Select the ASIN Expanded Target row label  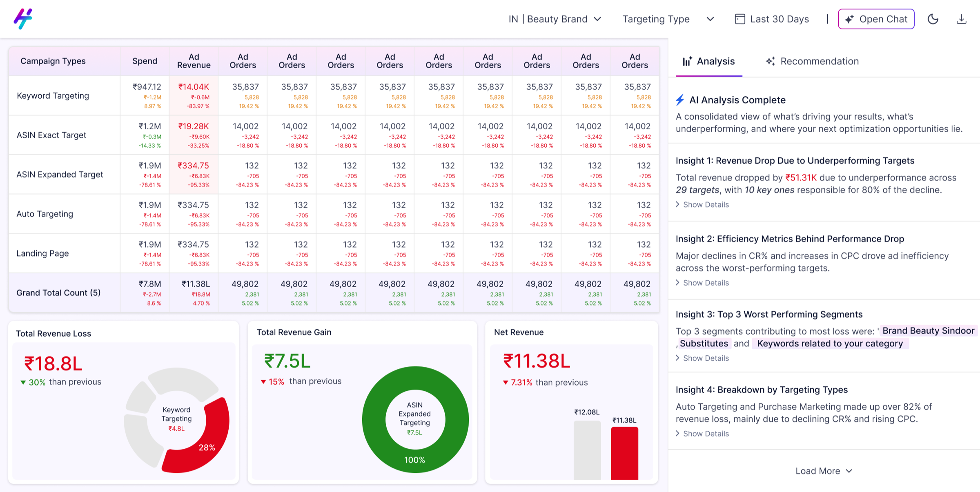(x=60, y=175)
